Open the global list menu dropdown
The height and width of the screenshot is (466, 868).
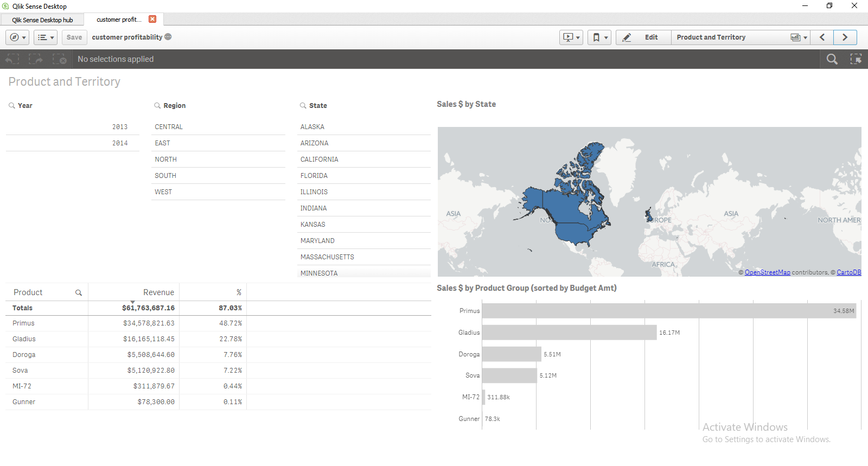coord(46,37)
